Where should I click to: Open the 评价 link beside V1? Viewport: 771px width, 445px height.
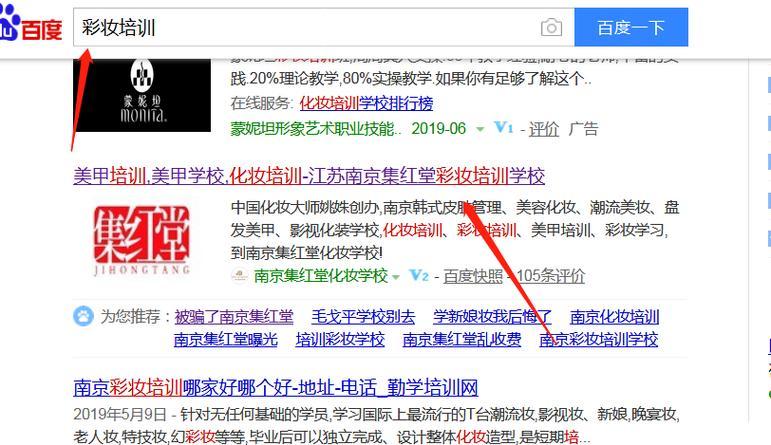pos(544,129)
